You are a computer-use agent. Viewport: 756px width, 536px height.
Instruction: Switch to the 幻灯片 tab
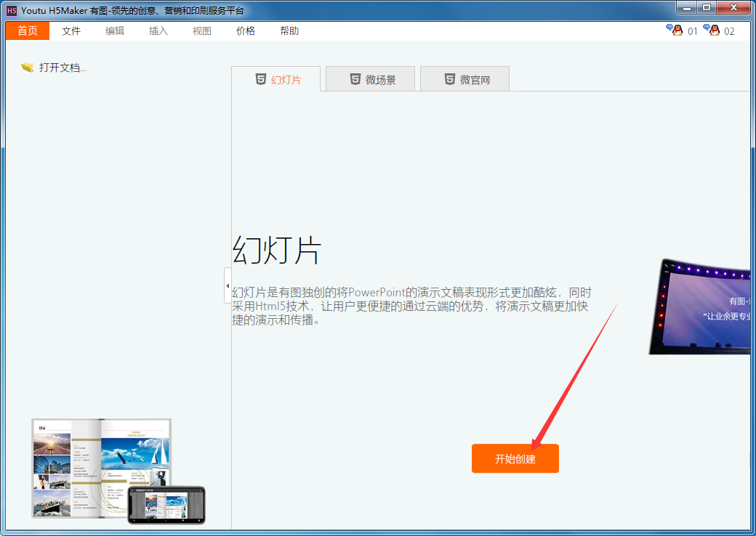pos(276,79)
